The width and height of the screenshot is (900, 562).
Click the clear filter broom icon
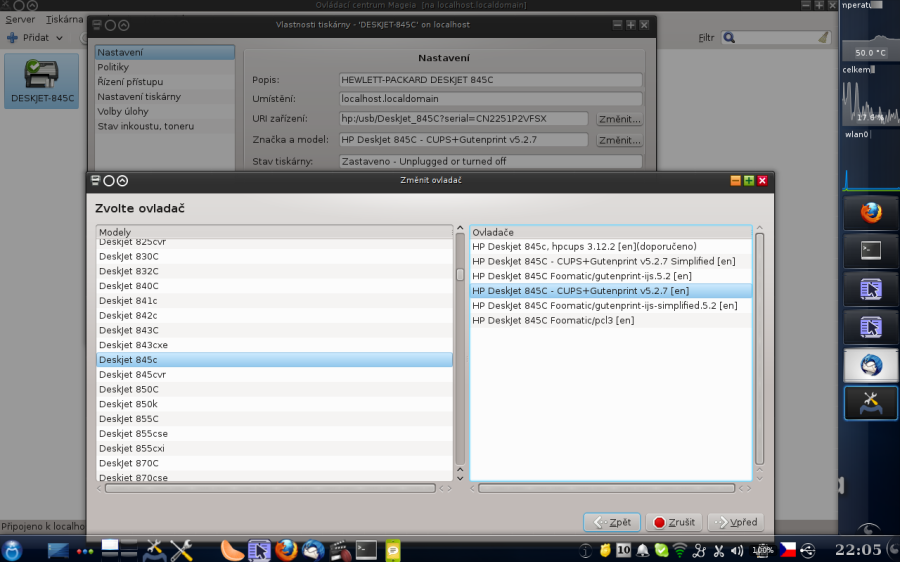823,37
